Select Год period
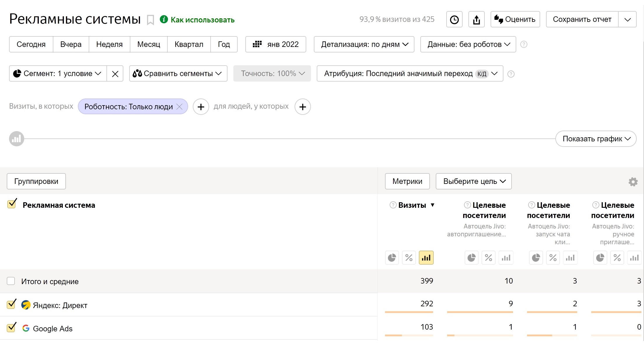The height and width of the screenshot is (350, 644). pyautogui.click(x=224, y=44)
